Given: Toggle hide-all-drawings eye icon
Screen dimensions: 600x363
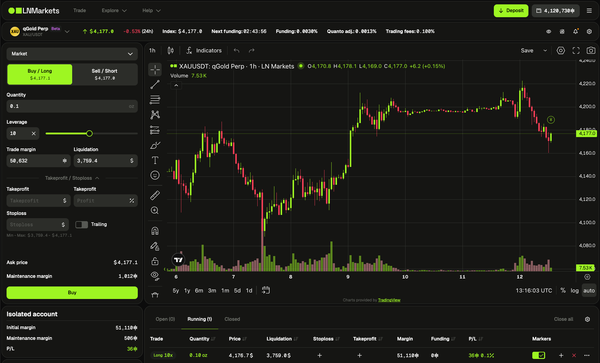Looking at the screenshot, I should point(155,275).
